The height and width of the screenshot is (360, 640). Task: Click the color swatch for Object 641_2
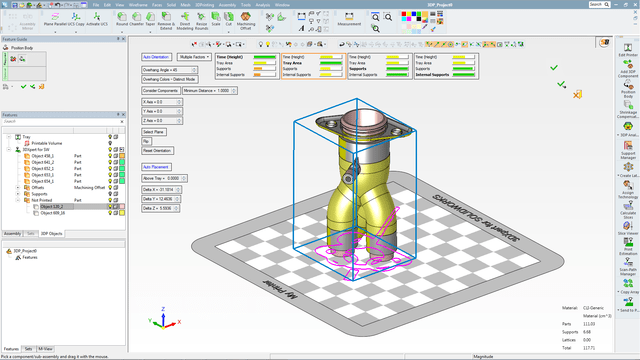[122, 162]
